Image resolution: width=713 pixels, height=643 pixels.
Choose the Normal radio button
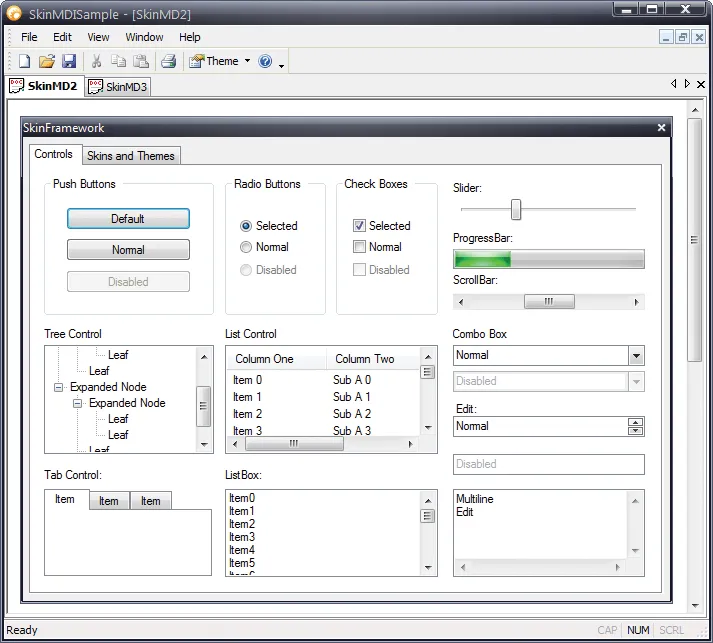coord(264,247)
